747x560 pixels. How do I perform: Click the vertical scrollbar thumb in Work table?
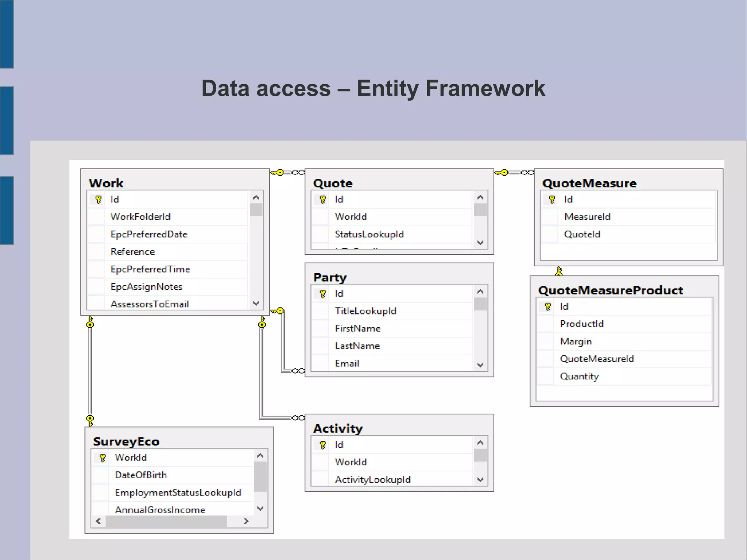tap(256, 210)
